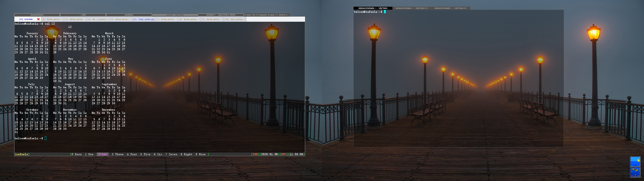The height and width of the screenshot is (181, 644).
Task: Select the first window title tab, left of '~ (All)'
Action: 37,15
